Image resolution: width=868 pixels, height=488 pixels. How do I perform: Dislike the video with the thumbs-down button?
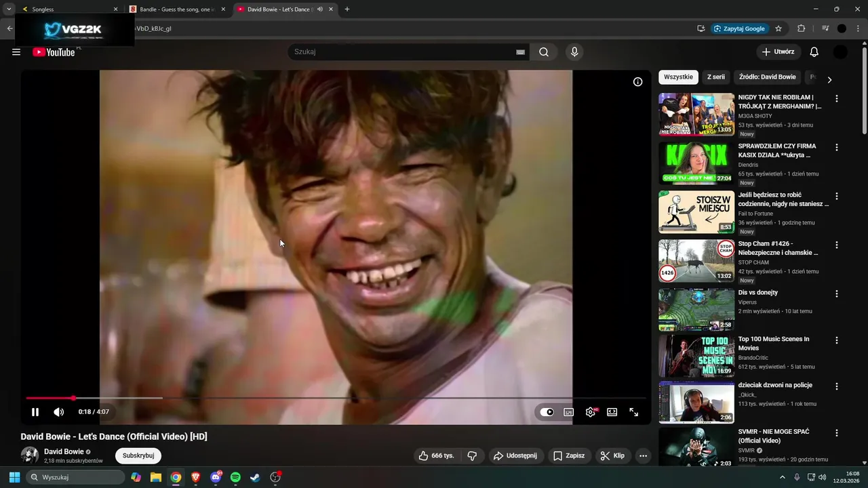click(x=473, y=455)
